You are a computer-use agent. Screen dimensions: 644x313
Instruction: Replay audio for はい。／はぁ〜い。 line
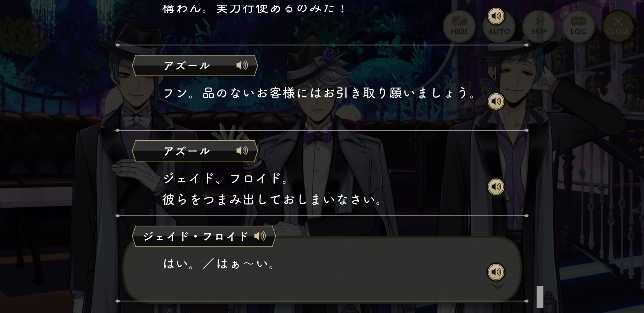tap(496, 272)
